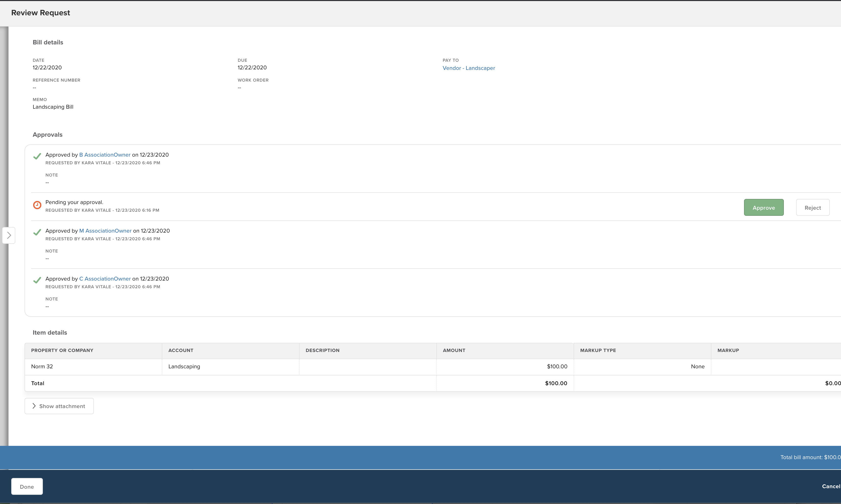
Task: Click the Property or Company column header
Action: 62,350
